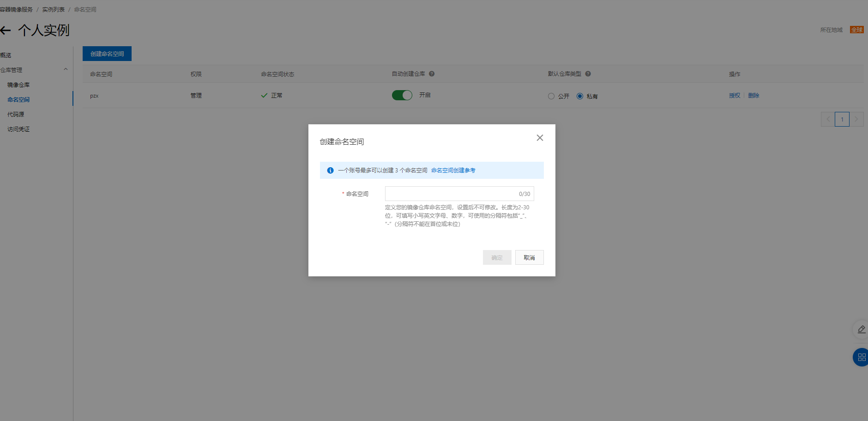Click the pzx namespace cell
Viewport: 868px width, 421px height.
(94, 96)
